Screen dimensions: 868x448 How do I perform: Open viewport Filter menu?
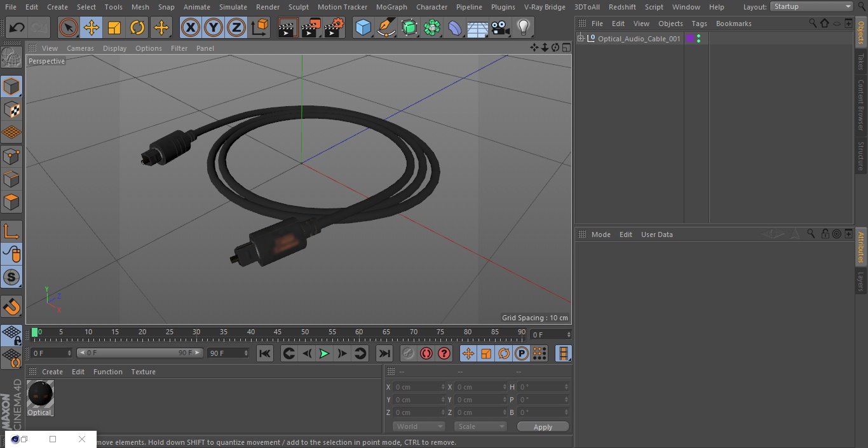coord(179,48)
